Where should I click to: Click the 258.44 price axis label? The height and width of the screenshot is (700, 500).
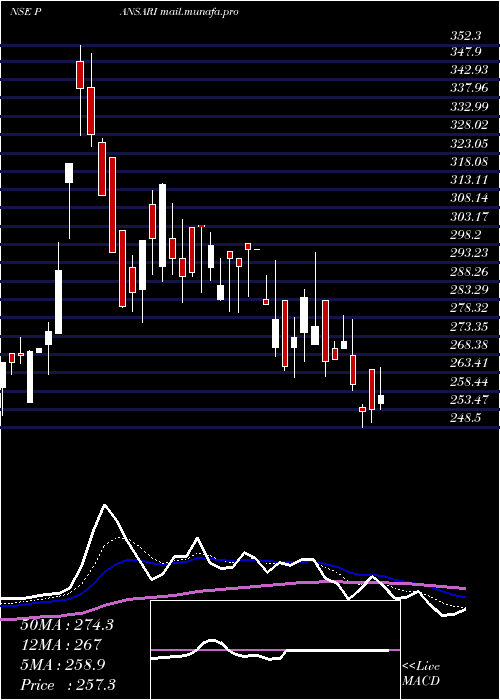pos(469,381)
